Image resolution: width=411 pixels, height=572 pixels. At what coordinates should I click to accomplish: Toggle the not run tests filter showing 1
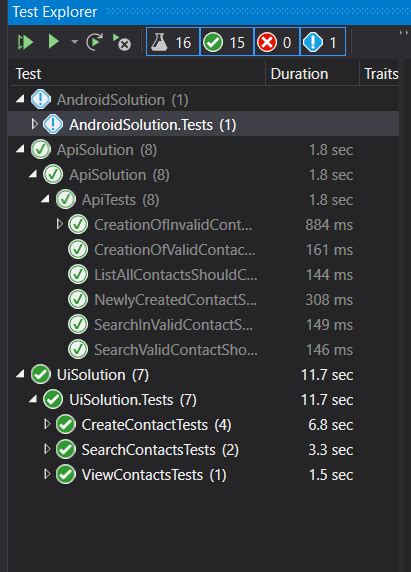pyautogui.click(x=323, y=42)
